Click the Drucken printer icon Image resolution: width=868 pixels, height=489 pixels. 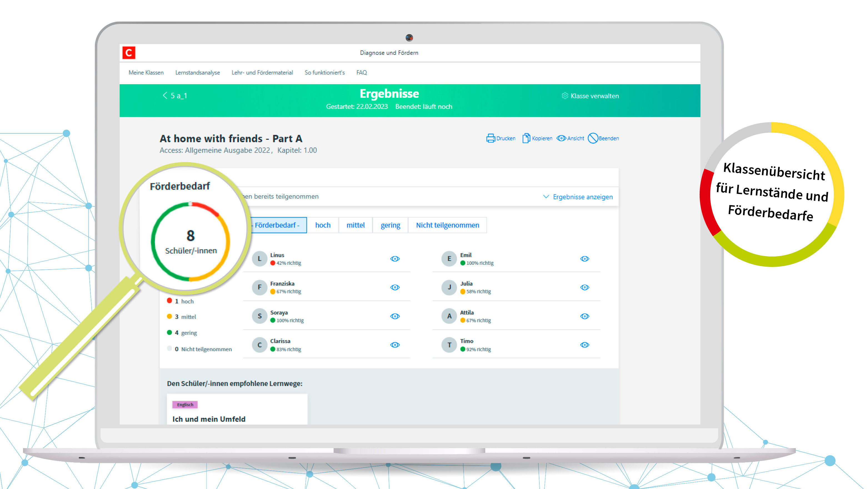click(491, 139)
